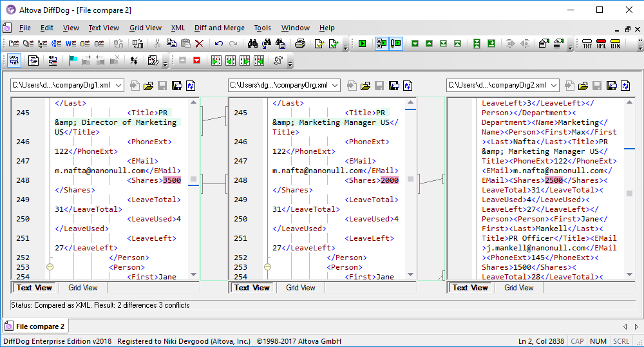Click the Copy icon in toolbar
The width and height of the screenshot is (644, 347).
(171, 44)
